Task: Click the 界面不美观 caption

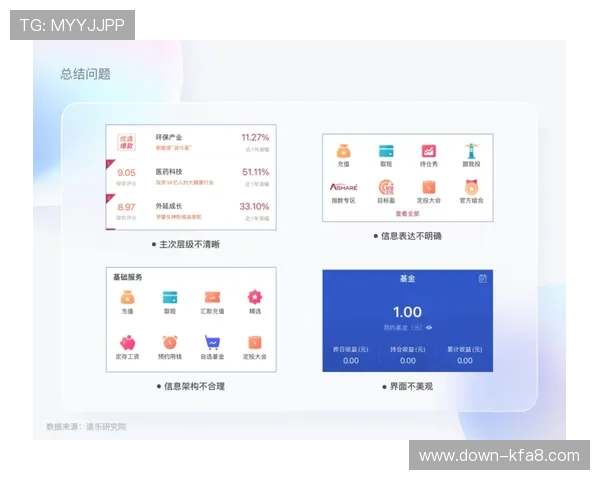Action: point(408,387)
